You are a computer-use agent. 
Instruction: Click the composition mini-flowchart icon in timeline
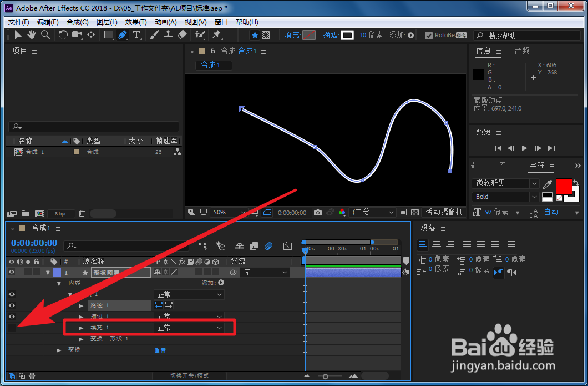(202, 246)
